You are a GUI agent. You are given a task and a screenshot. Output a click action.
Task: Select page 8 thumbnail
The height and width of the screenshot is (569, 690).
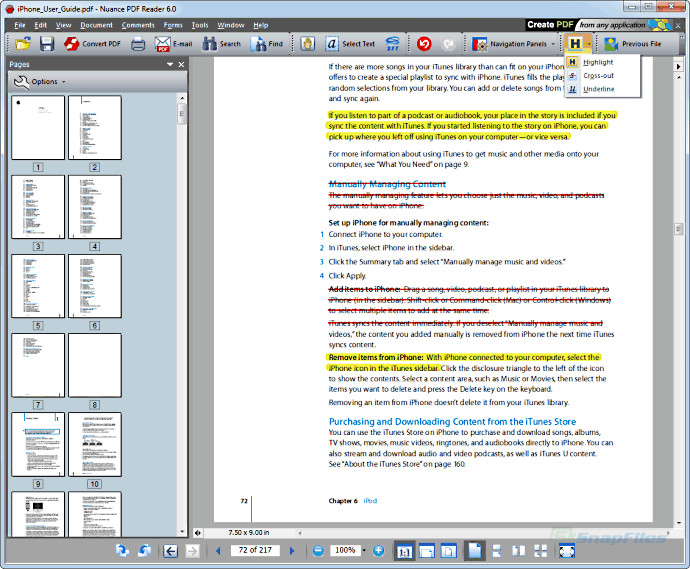click(95, 365)
